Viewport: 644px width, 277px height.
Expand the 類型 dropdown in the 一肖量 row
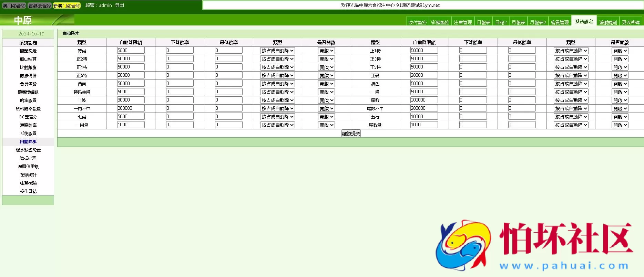click(277, 125)
